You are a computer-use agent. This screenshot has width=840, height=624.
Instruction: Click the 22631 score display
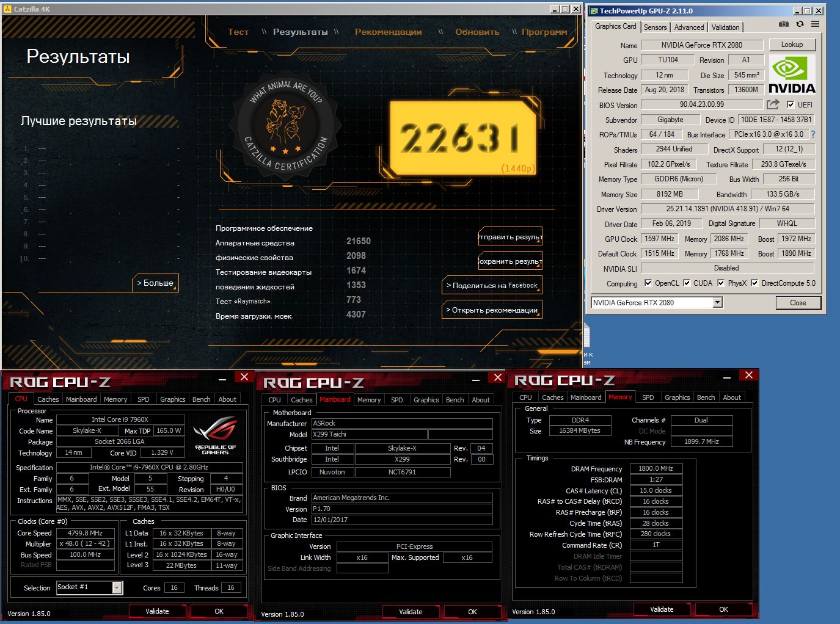(x=462, y=138)
